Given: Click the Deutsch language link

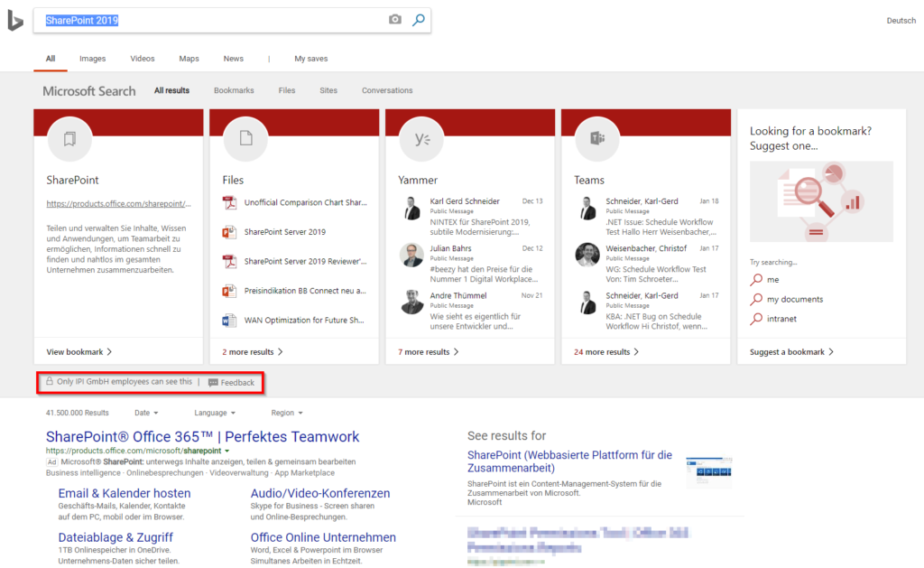Looking at the screenshot, I should 901,21.
